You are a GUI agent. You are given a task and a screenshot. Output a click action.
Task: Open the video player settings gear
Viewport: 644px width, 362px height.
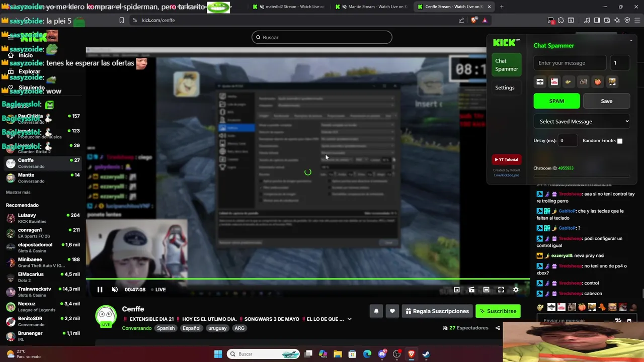pos(516,290)
